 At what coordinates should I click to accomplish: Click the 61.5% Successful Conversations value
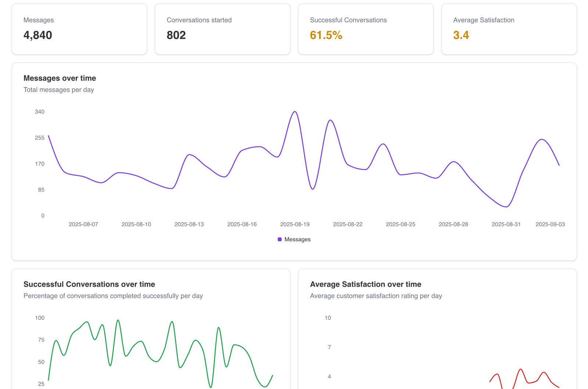click(x=326, y=35)
